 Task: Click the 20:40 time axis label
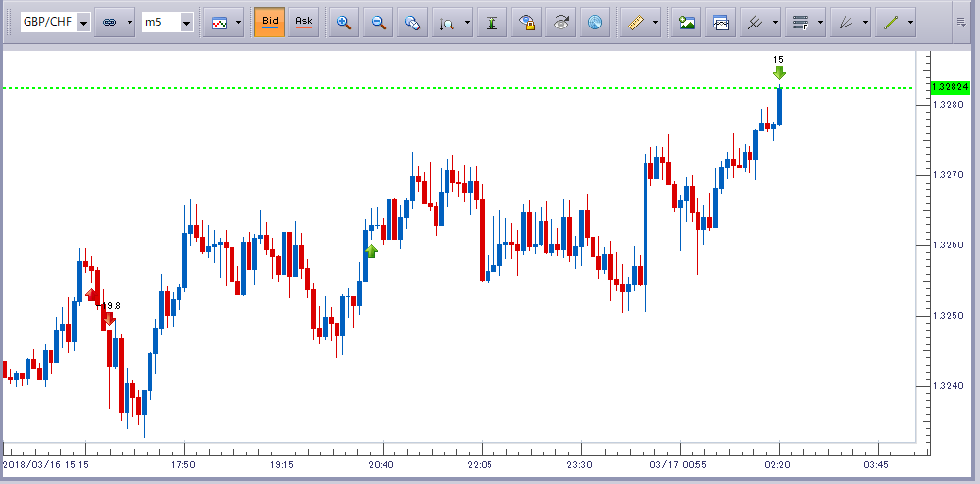382,465
